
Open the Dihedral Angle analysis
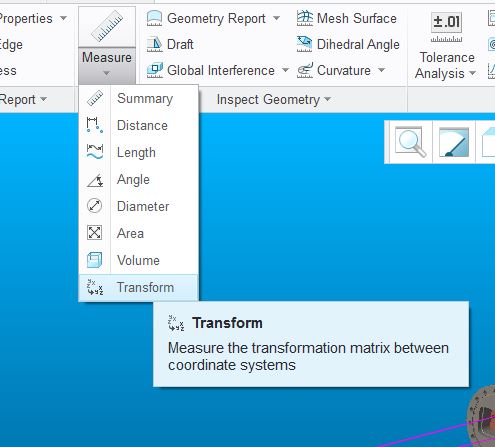tap(358, 44)
